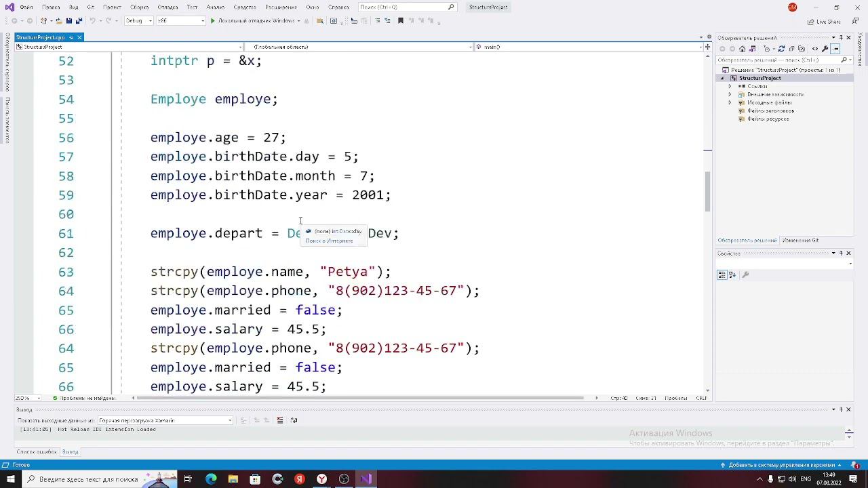Open the global scope dropdown
This screenshot has width=868, height=488.
pyautogui.click(x=359, y=47)
